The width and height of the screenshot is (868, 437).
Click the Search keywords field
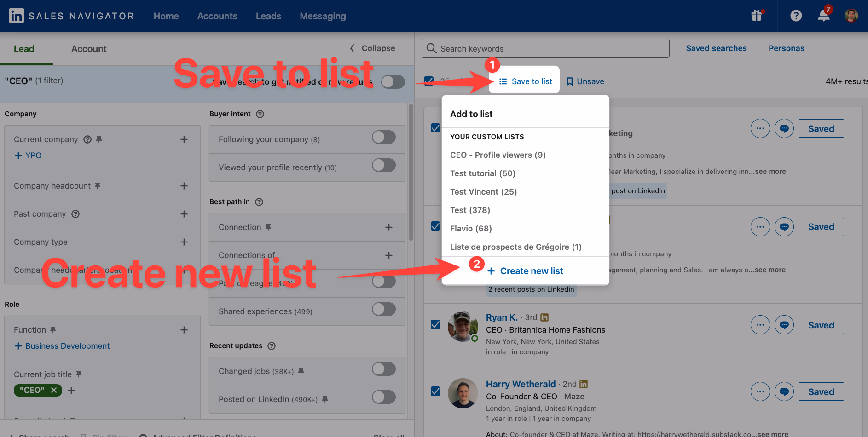tap(545, 48)
